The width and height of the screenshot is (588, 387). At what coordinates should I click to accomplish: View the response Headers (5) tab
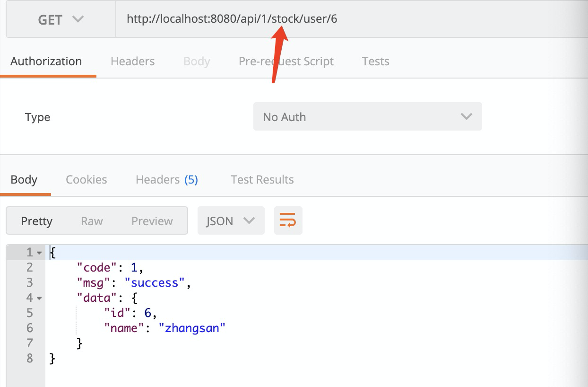click(166, 180)
